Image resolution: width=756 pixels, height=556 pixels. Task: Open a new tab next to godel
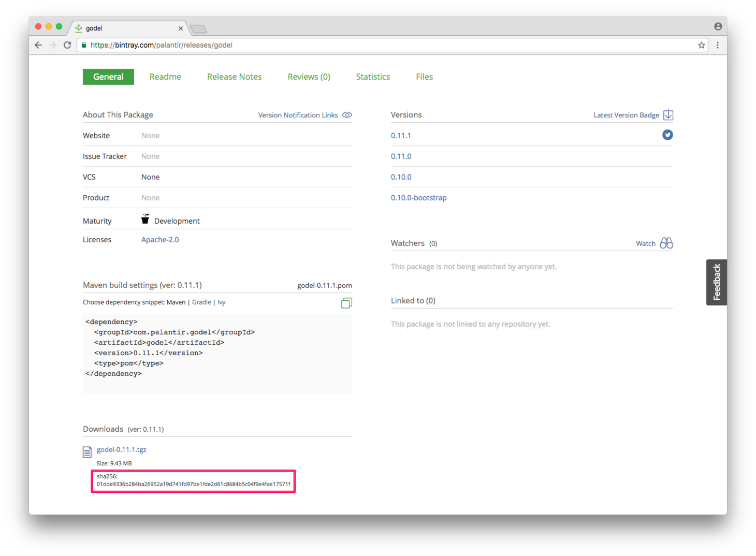pos(198,28)
